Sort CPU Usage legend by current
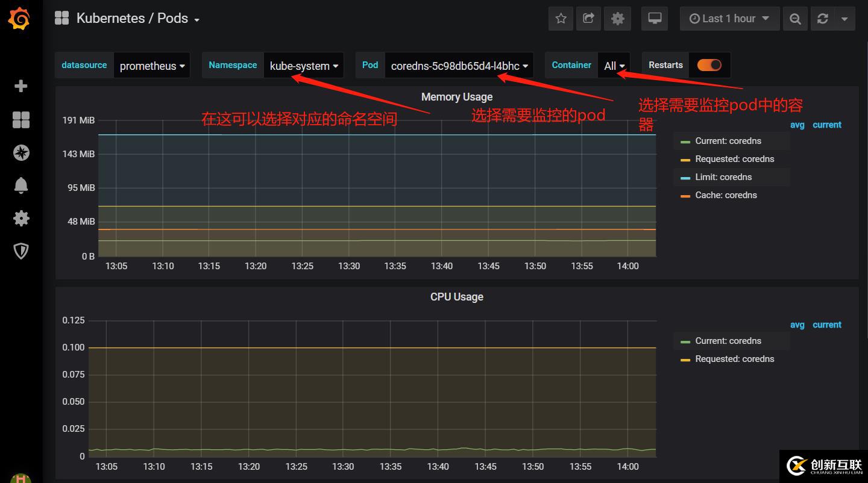The image size is (868, 483). click(827, 325)
